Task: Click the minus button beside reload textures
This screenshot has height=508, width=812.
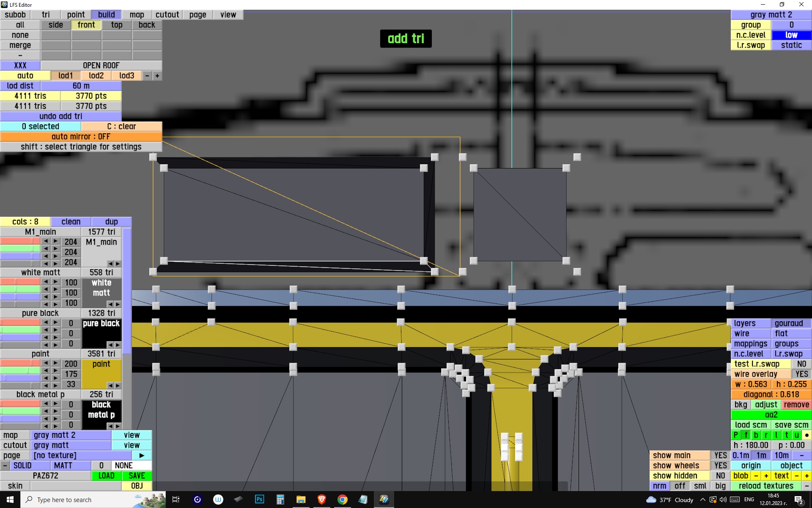Action: point(807,486)
